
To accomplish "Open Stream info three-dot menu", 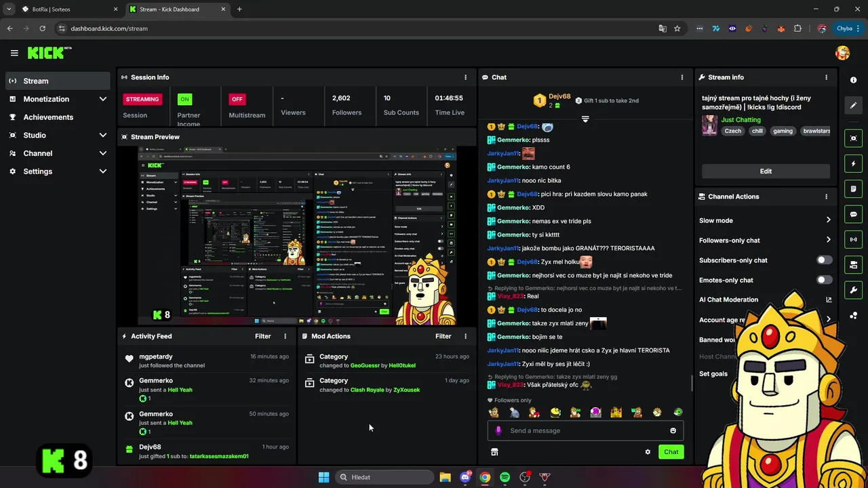I will point(826,77).
